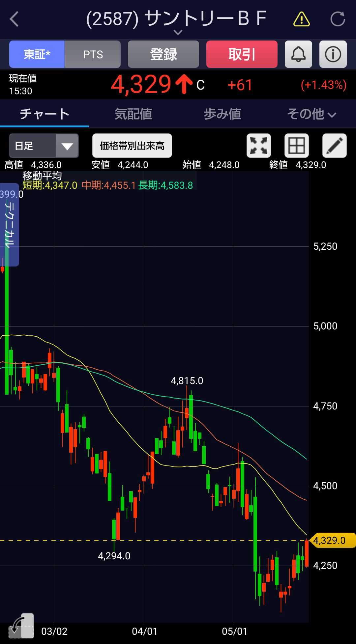Refresh the quote with the reload icon

pos(338,19)
